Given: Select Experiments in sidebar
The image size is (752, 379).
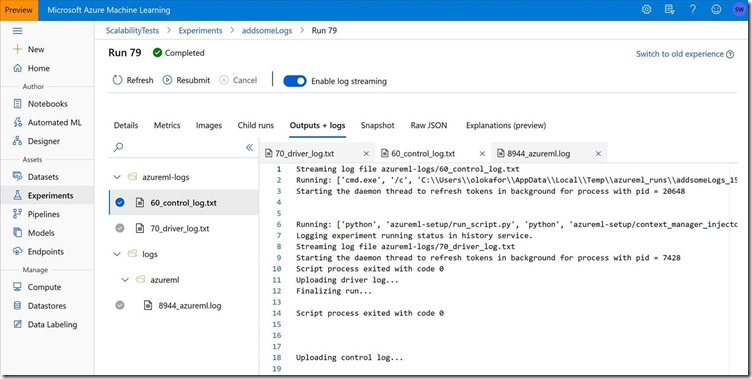Looking at the screenshot, I should click(47, 195).
